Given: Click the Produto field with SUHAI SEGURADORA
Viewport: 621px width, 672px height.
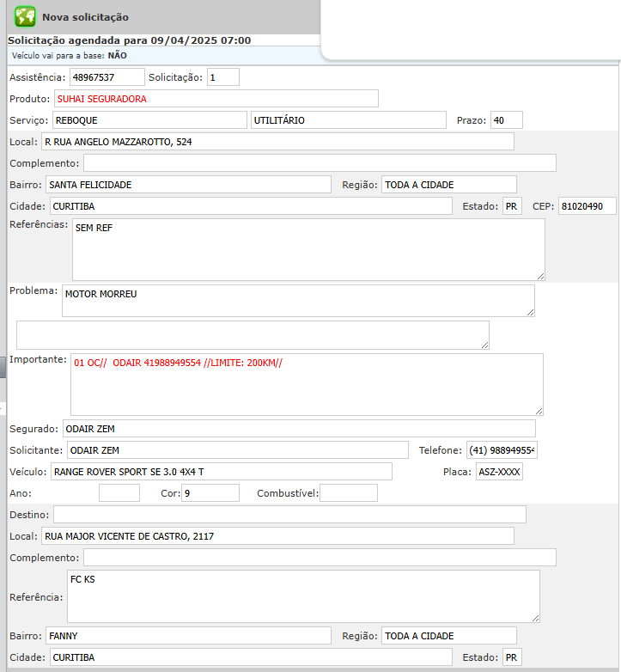Looking at the screenshot, I should (216, 99).
